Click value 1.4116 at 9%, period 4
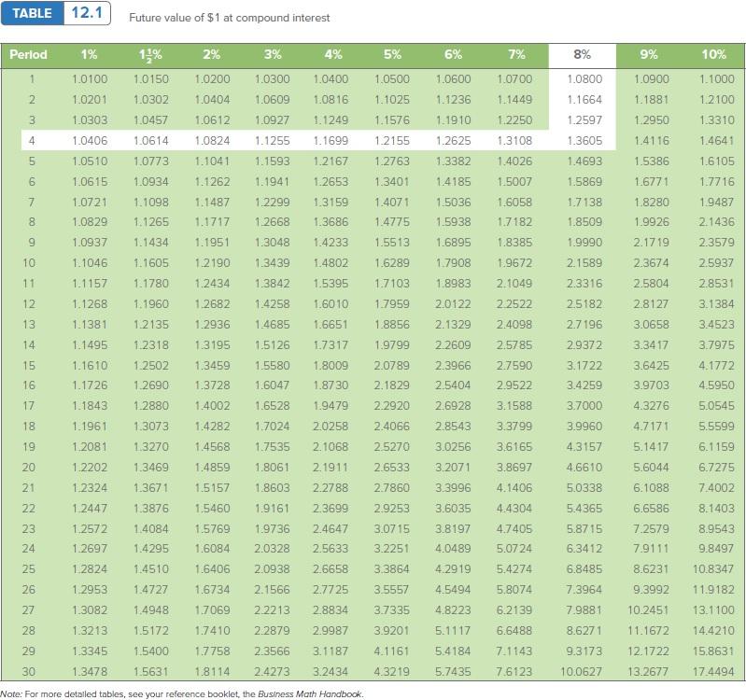Viewport: 746px width, 700px height. tap(652, 141)
